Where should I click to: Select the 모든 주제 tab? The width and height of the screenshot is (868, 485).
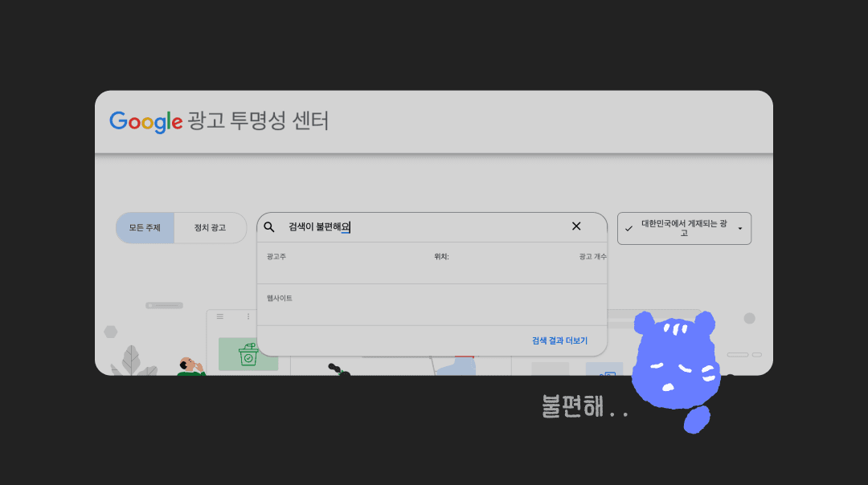pyautogui.click(x=145, y=228)
